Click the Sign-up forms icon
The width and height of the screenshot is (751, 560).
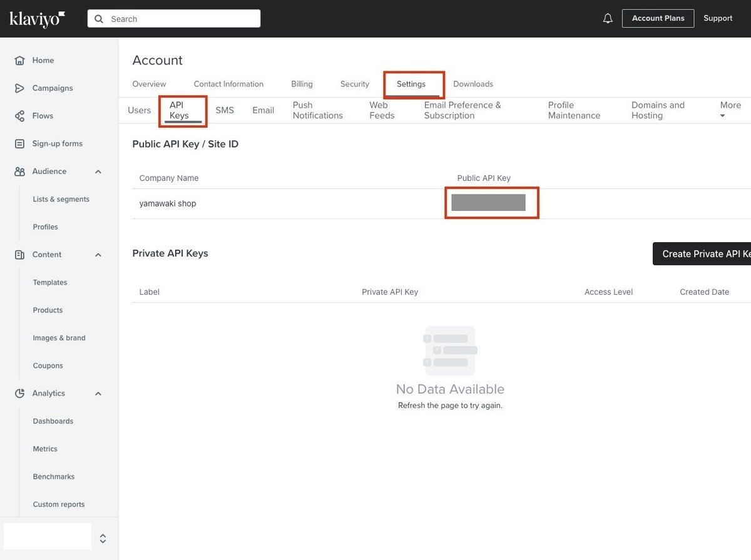click(x=20, y=144)
